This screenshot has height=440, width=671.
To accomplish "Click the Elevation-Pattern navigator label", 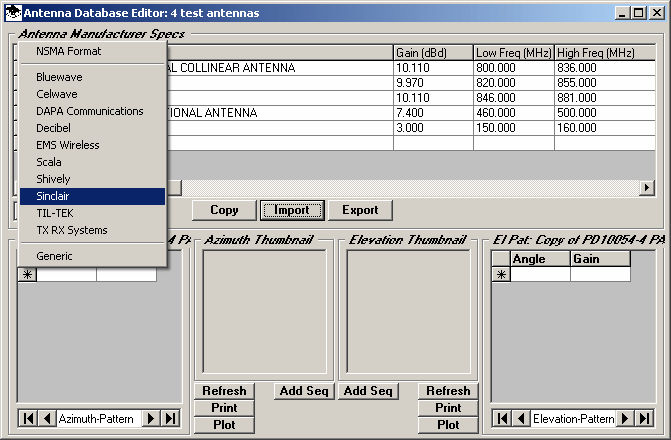I will [573, 419].
